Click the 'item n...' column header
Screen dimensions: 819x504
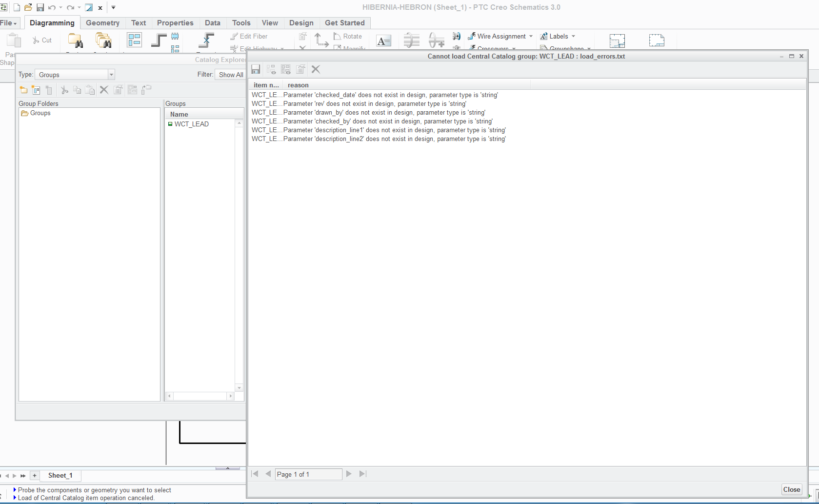point(266,85)
